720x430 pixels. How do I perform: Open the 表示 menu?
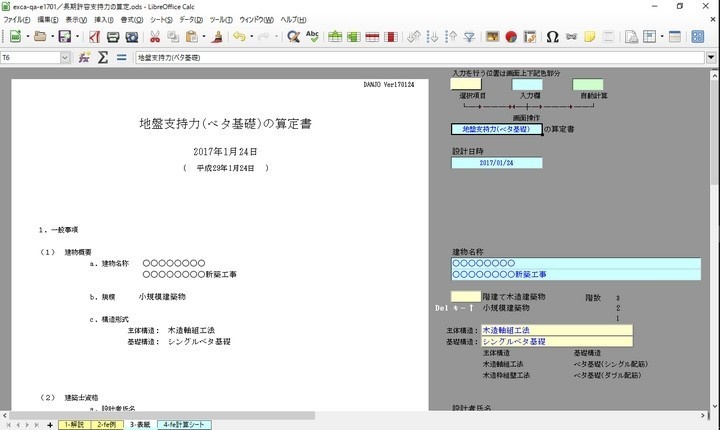[x=76, y=20]
